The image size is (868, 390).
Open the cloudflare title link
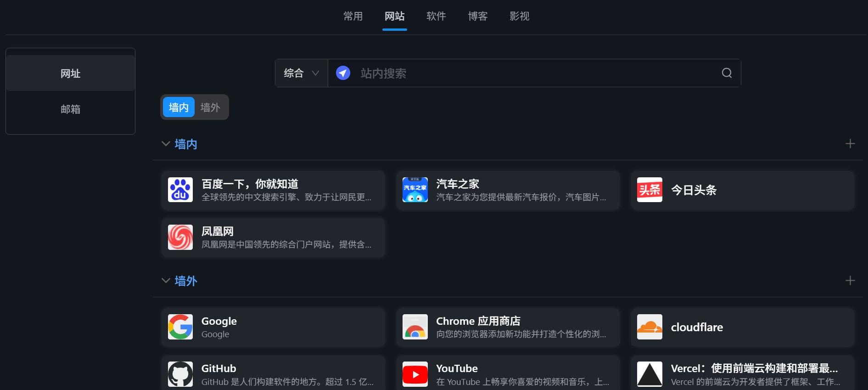coord(697,327)
